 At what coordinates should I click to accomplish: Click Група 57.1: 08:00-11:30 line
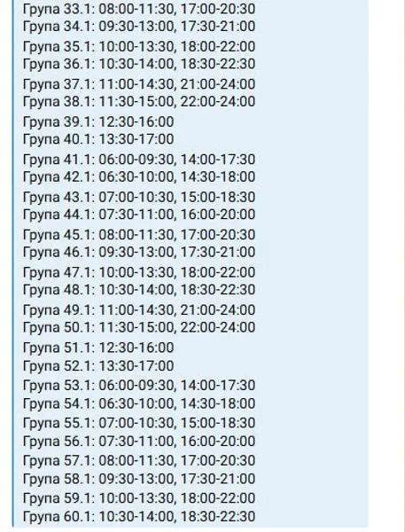click(x=139, y=461)
